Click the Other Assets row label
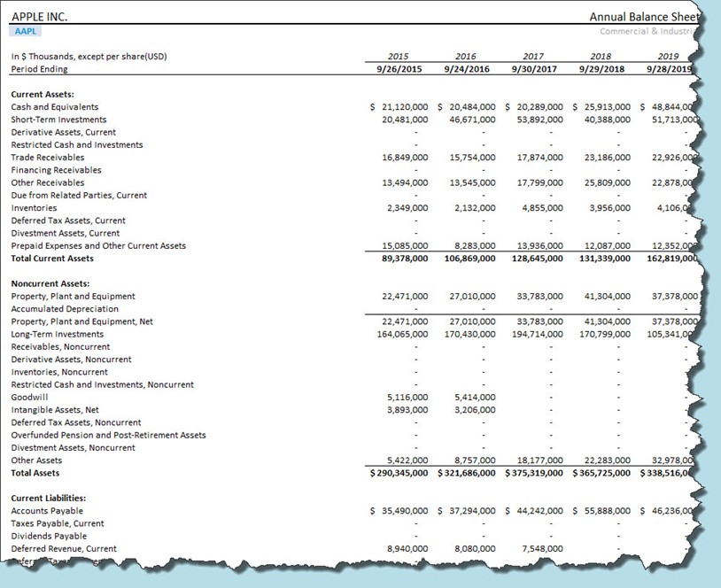 coord(36,460)
